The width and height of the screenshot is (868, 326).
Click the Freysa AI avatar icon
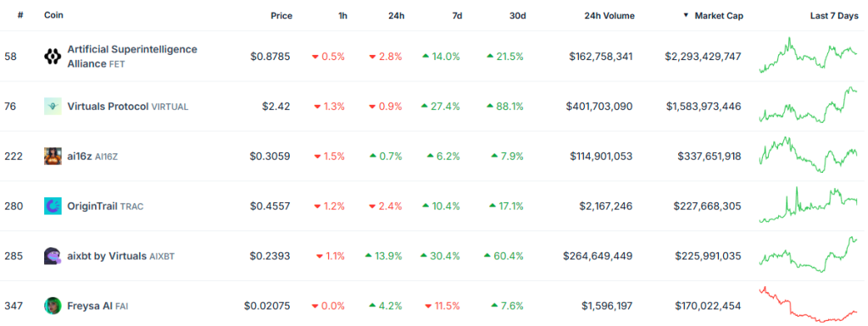53,306
